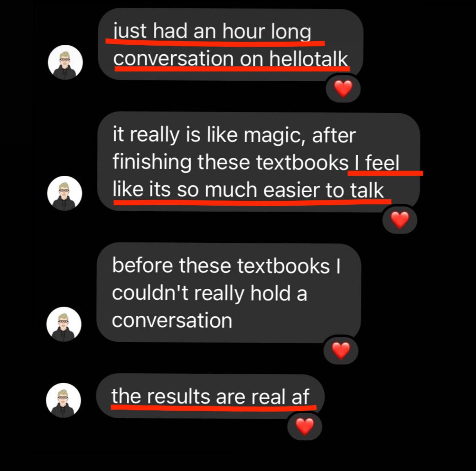This screenshot has width=476, height=471.
Task: Select 'the results are real af' bubble
Action: pos(210,396)
